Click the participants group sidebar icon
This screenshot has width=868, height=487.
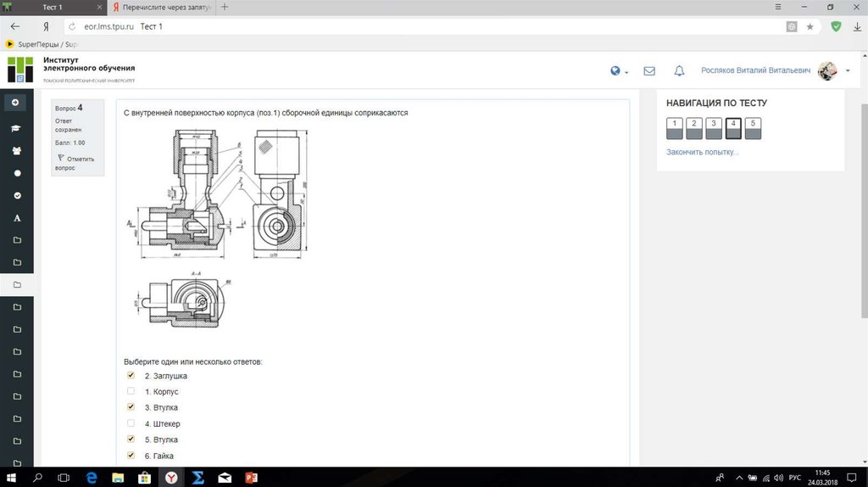pos(16,150)
